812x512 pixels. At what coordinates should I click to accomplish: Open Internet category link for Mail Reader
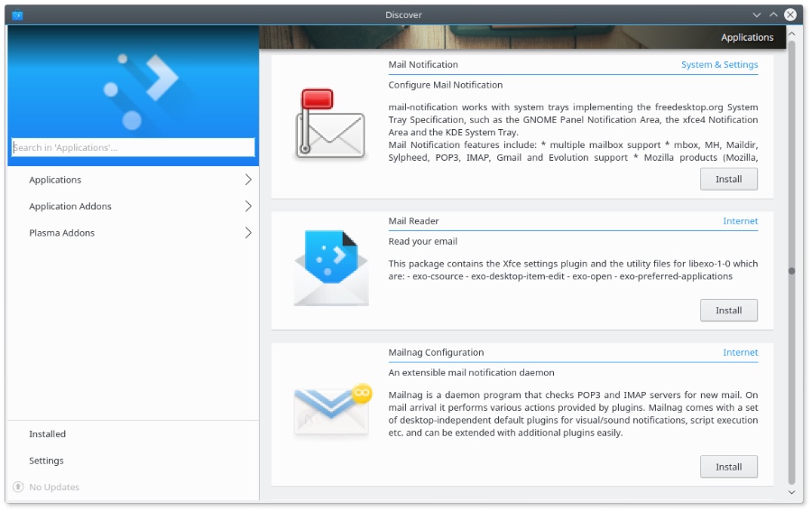(x=740, y=221)
